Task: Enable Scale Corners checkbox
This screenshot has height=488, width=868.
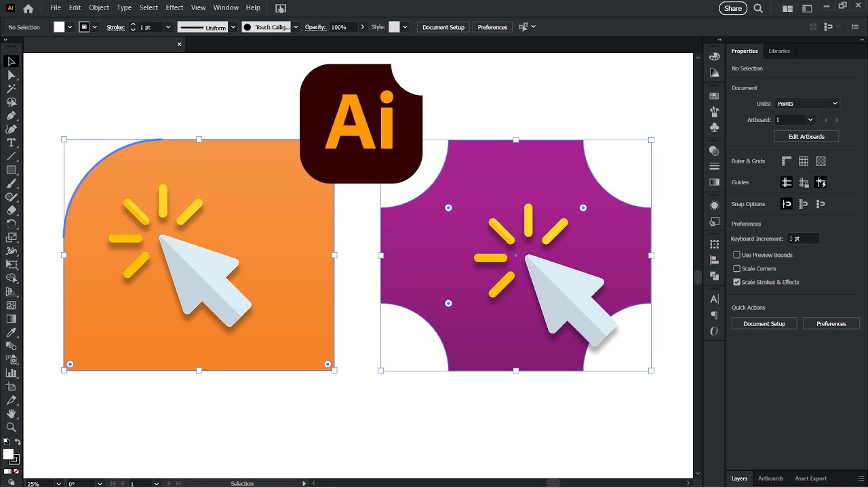Action: pos(736,268)
